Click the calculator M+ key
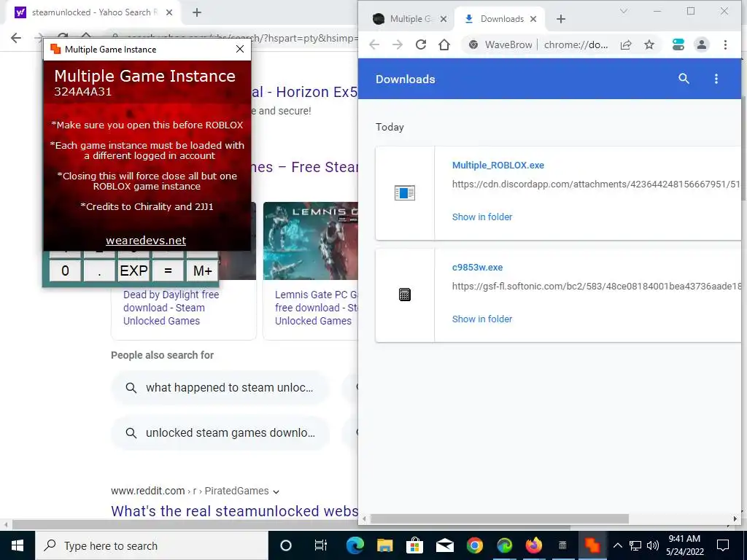The image size is (747, 560). pyautogui.click(x=203, y=271)
